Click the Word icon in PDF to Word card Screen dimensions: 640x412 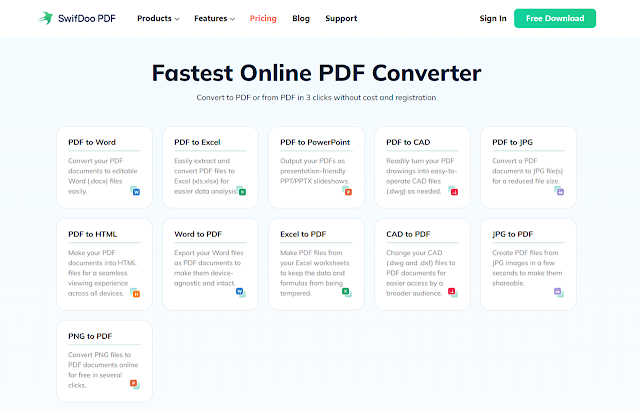[x=135, y=191]
